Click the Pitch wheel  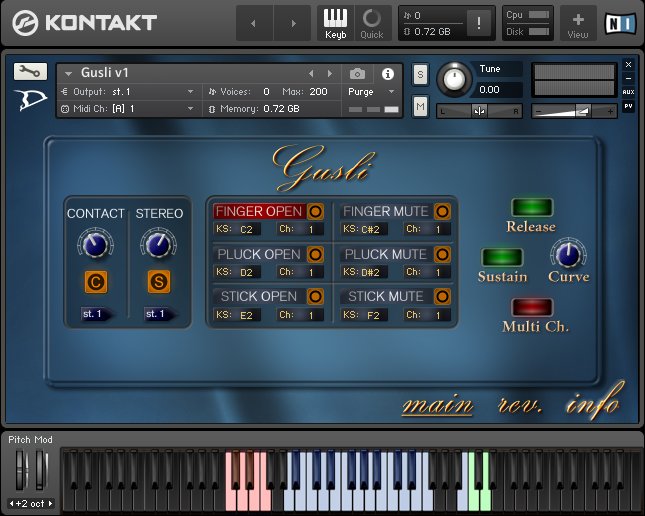point(20,470)
